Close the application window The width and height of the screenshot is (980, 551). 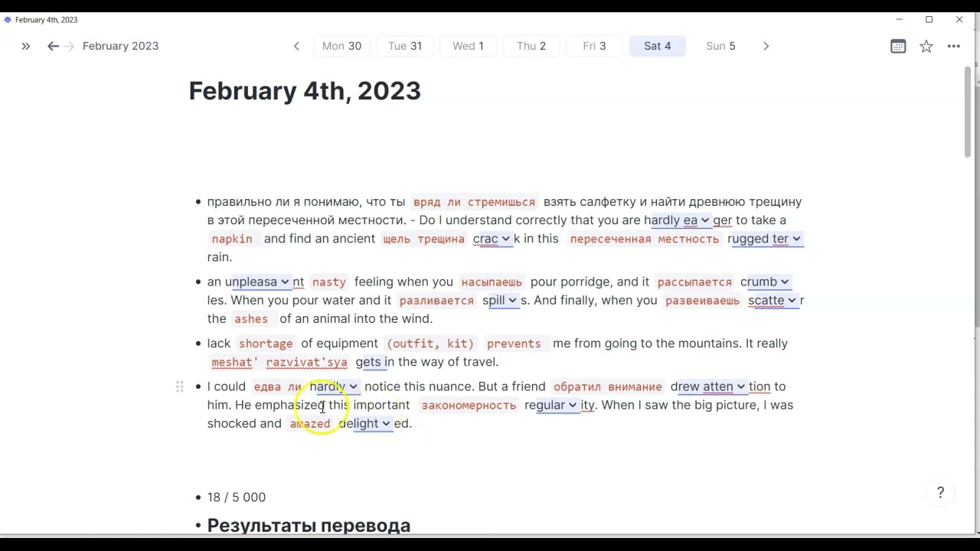pyautogui.click(x=959, y=20)
